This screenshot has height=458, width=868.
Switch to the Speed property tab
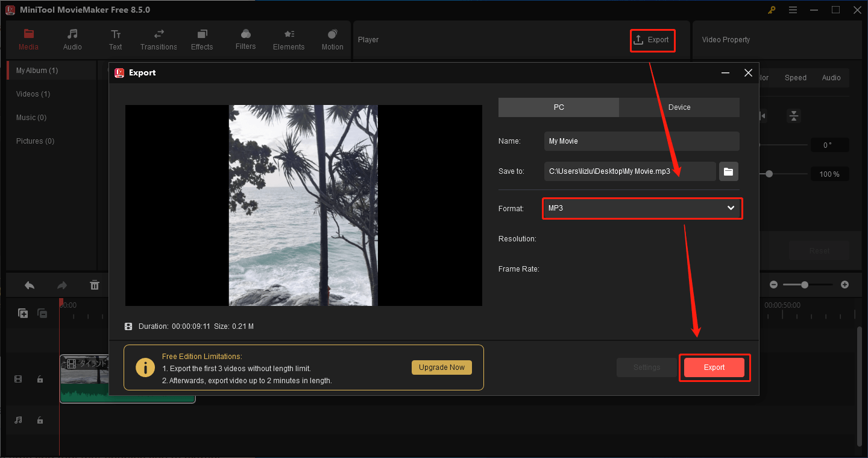click(795, 77)
